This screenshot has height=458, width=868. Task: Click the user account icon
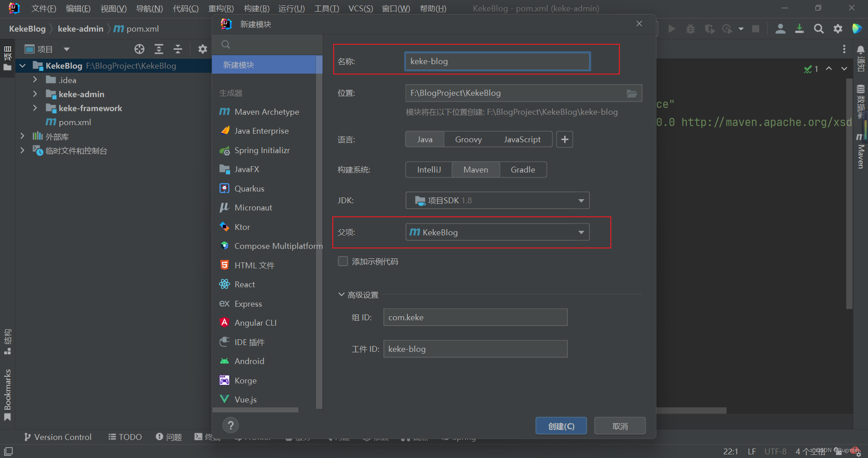tap(780, 29)
